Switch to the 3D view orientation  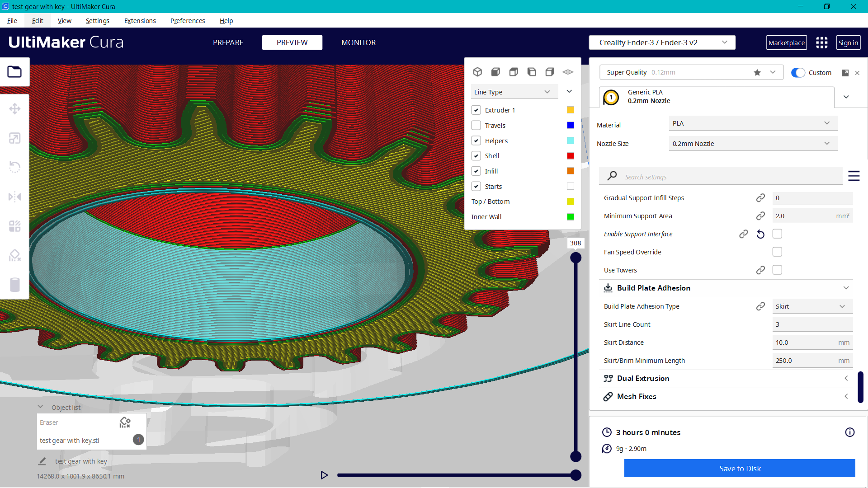coord(477,71)
